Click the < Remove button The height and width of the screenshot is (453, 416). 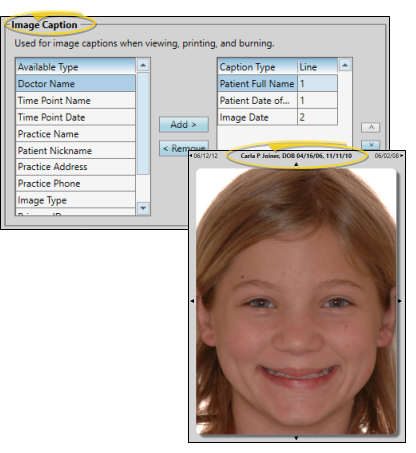click(184, 148)
